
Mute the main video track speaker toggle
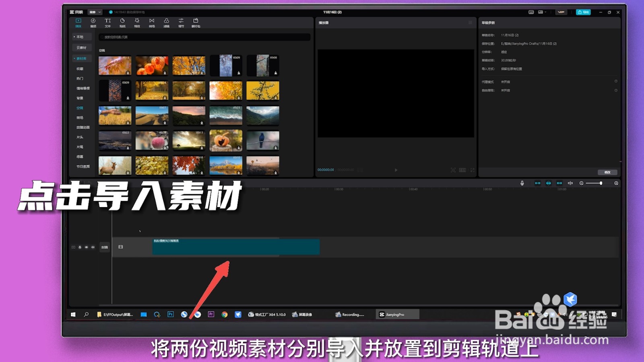(x=93, y=247)
